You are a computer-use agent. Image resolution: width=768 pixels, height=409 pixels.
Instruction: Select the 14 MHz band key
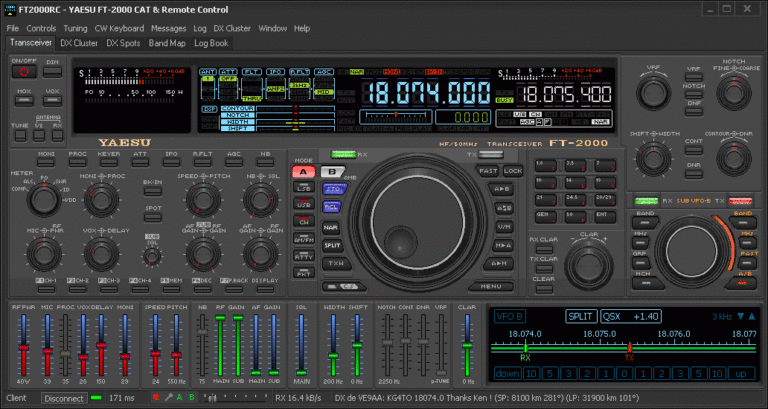coord(575,183)
